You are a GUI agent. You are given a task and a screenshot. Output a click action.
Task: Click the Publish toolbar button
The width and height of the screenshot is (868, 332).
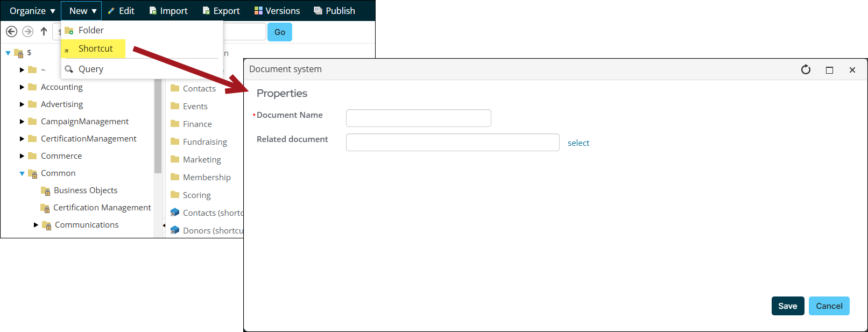pyautogui.click(x=334, y=11)
